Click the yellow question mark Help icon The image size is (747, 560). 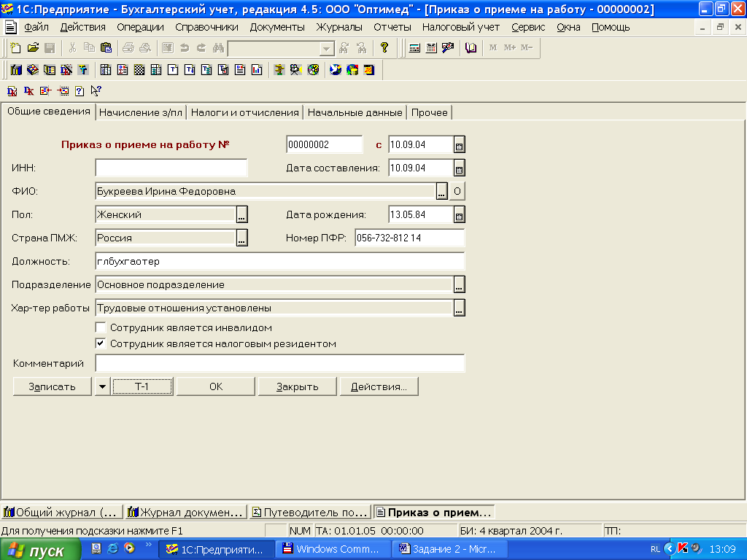(384, 47)
